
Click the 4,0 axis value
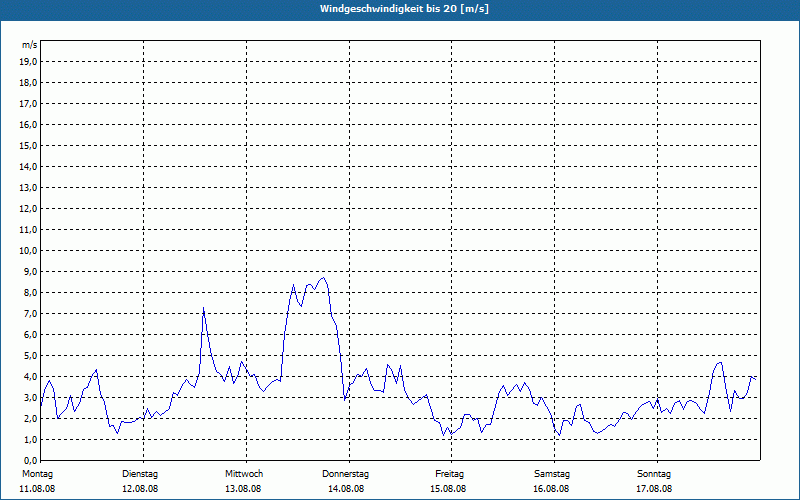(x=31, y=377)
